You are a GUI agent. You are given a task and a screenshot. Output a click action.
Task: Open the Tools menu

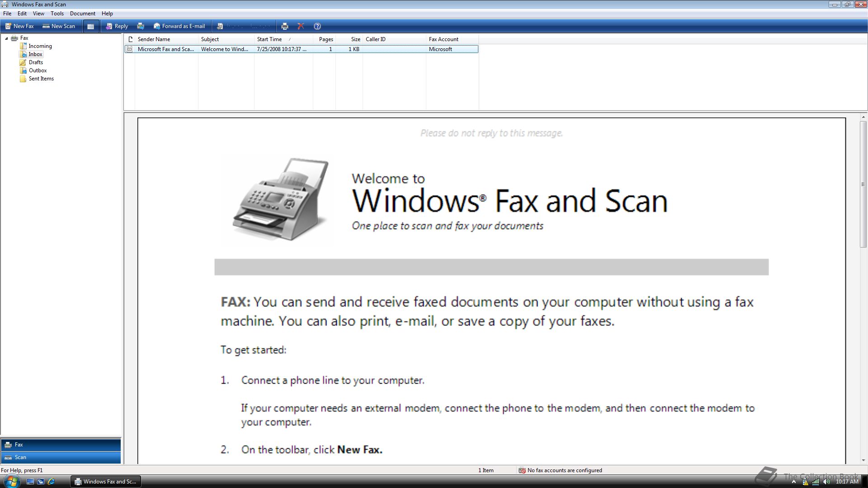57,14
